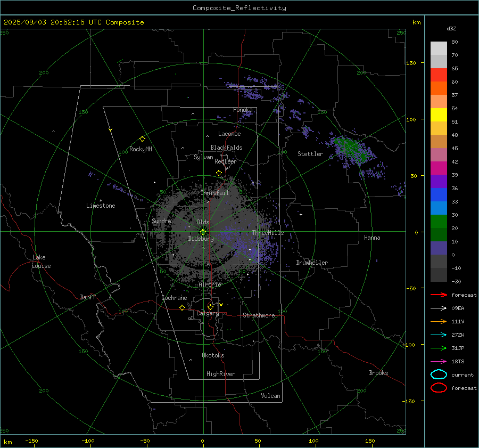Pick the light gray 80–70 dBZ swatch

click(x=439, y=48)
